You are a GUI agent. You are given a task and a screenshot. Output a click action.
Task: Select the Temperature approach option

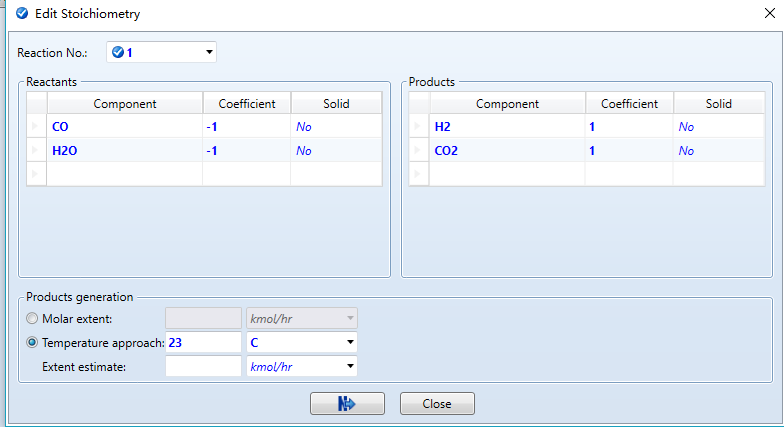click(x=34, y=342)
